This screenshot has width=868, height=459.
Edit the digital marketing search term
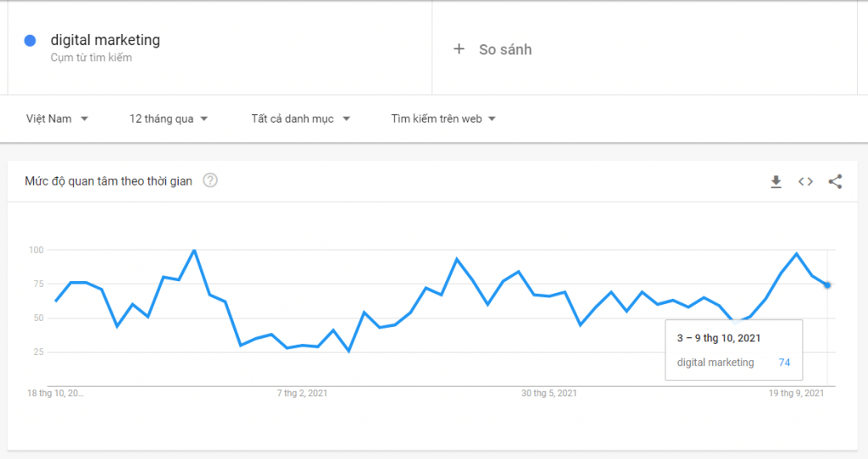[105, 40]
